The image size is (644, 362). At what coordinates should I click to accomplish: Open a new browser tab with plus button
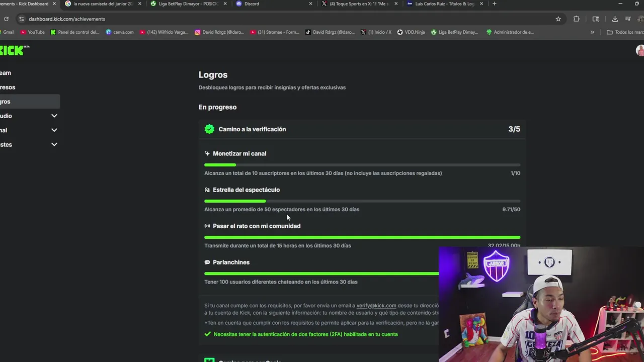pyautogui.click(x=494, y=4)
